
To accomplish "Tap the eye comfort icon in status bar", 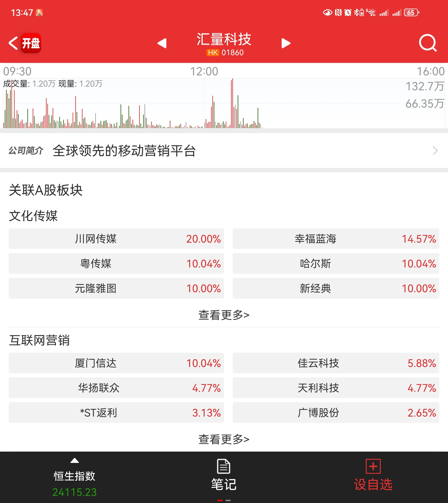I will coord(328,12).
